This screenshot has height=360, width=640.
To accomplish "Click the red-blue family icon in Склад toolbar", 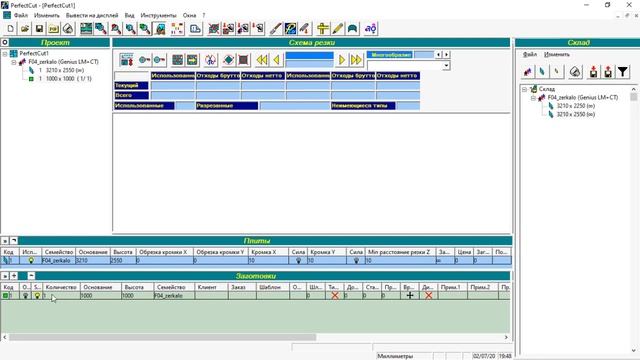I will click(527, 72).
